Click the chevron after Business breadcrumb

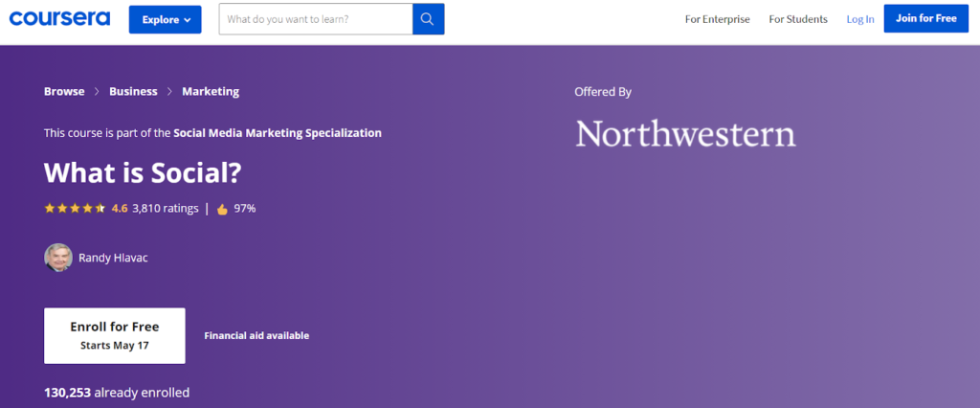[x=169, y=92]
